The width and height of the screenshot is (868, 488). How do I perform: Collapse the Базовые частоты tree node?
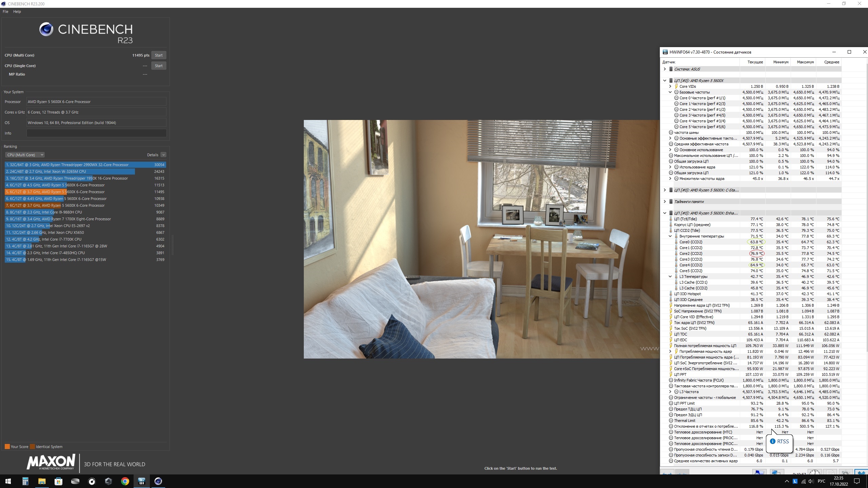click(670, 92)
